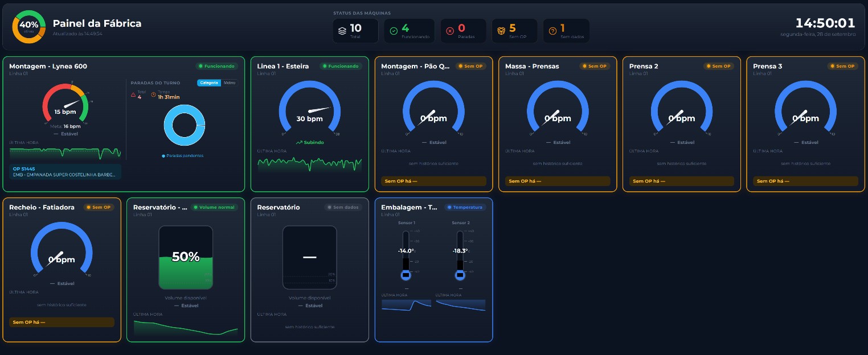Click the Paradas pendentes legend label
868x355 pixels.
point(182,155)
